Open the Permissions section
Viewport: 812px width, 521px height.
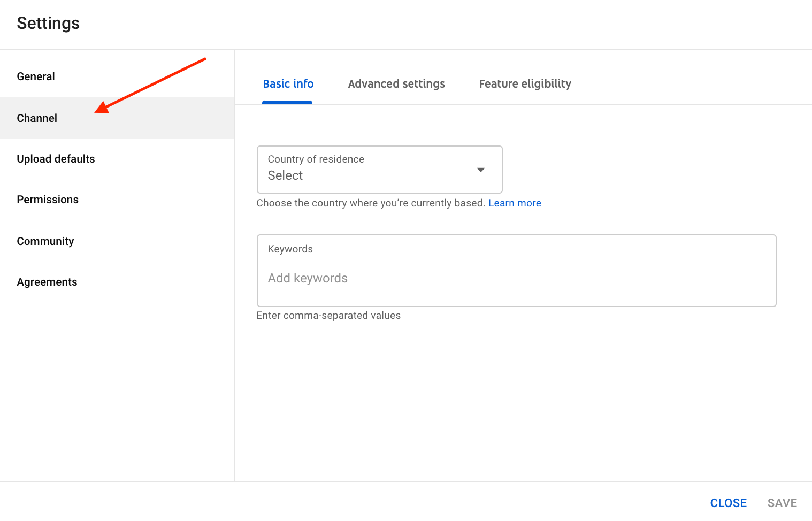point(48,200)
